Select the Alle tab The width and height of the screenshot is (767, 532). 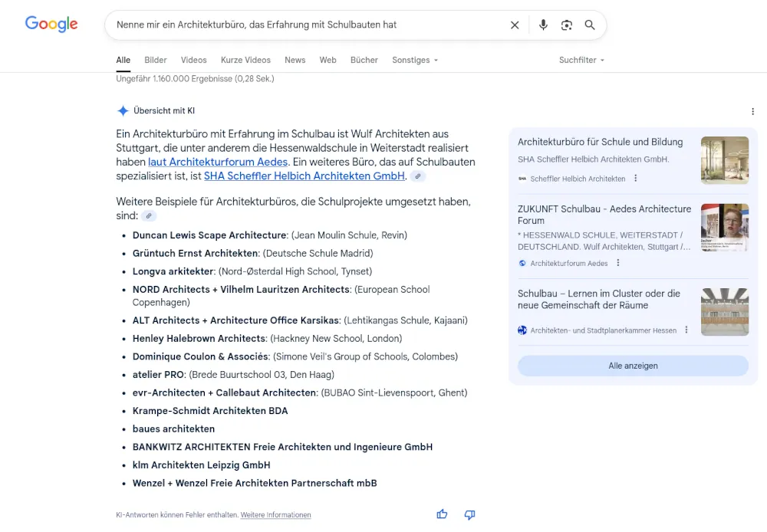click(123, 60)
